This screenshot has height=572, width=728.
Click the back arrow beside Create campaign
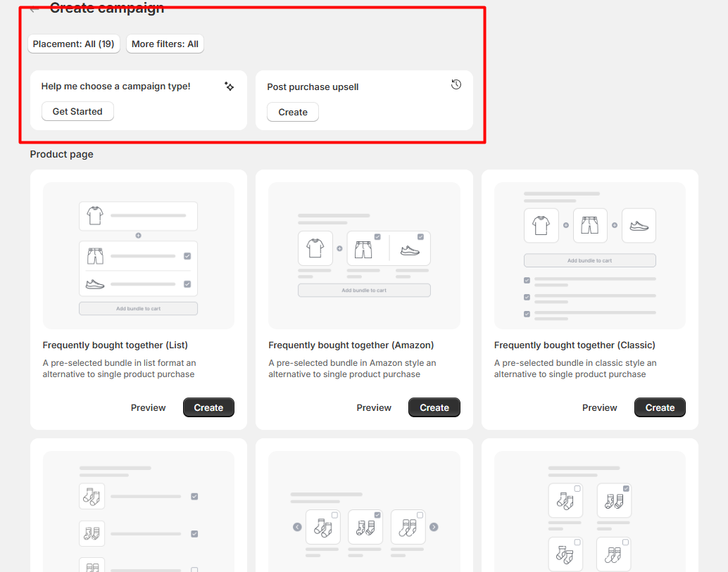click(x=34, y=9)
